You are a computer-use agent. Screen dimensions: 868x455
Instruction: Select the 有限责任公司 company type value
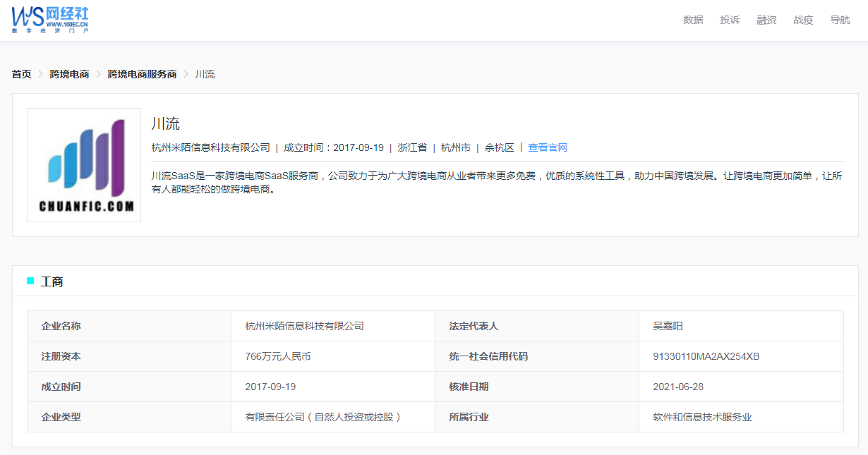click(323, 417)
